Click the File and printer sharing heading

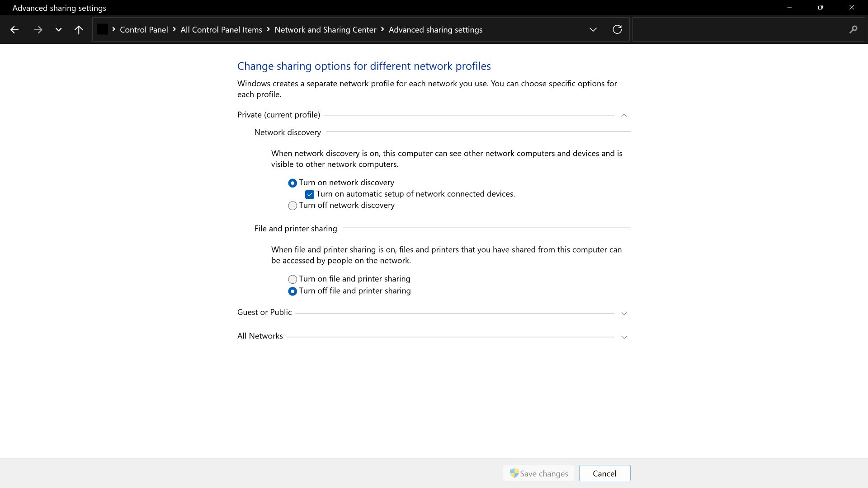pyautogui.click(x=296, y=229)
